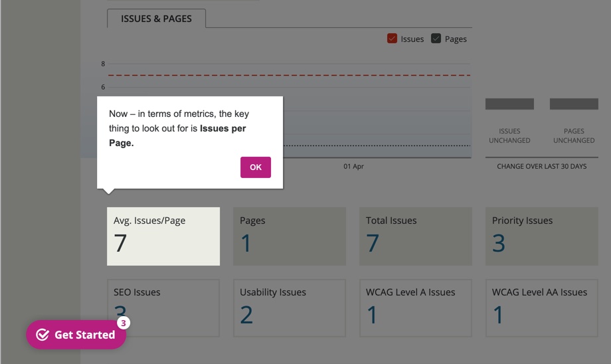Screen dimensions: 611x364
Task: Click the 01 Apr date on chart axis
Action: (x=354, y=166)
